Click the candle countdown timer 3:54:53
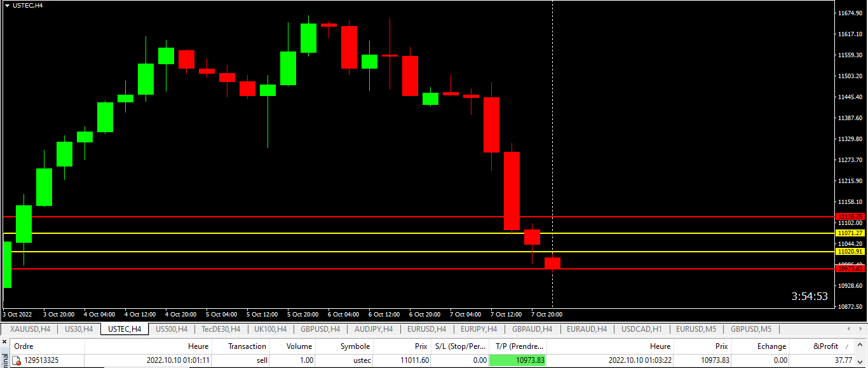The image size is (868, 368). 809,296
